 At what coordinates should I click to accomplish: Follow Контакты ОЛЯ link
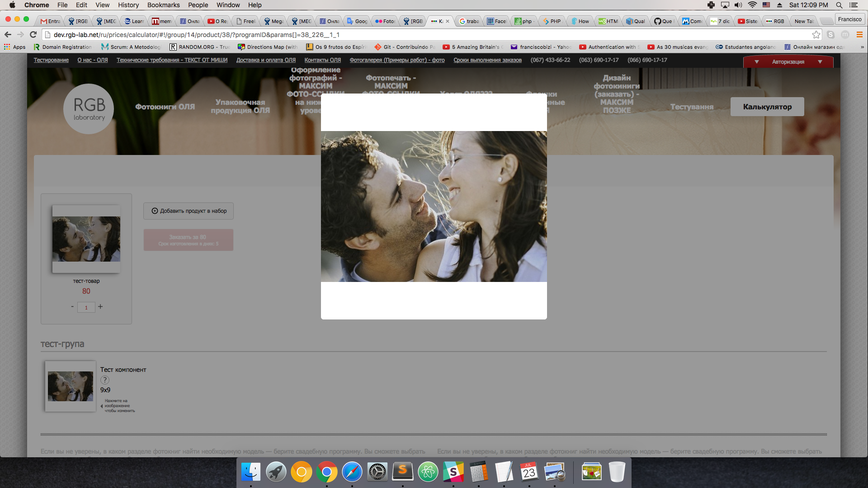click(322, 60)
